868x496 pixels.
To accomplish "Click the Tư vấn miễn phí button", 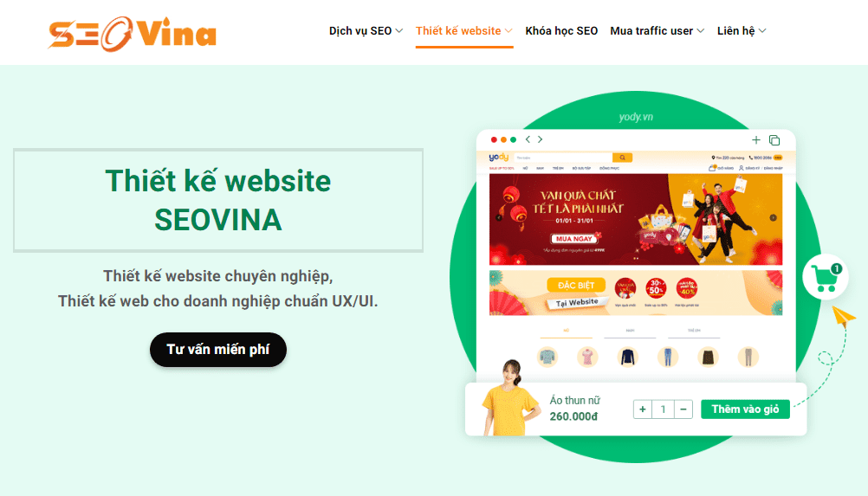I will tap(218, 350).
